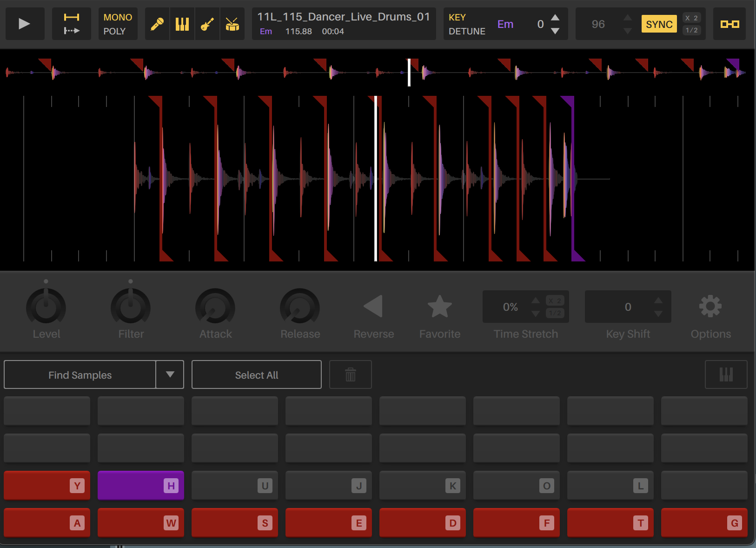Trigger the red S pad

pos(235,523)
